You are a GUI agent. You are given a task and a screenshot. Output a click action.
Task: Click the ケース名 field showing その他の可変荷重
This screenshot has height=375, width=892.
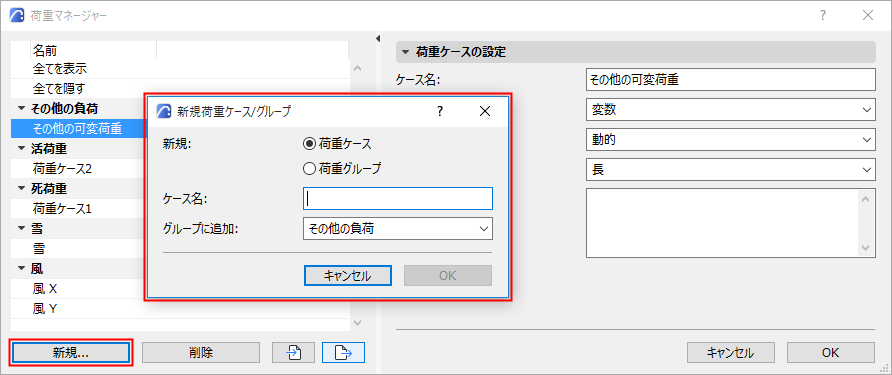point(730,80)
